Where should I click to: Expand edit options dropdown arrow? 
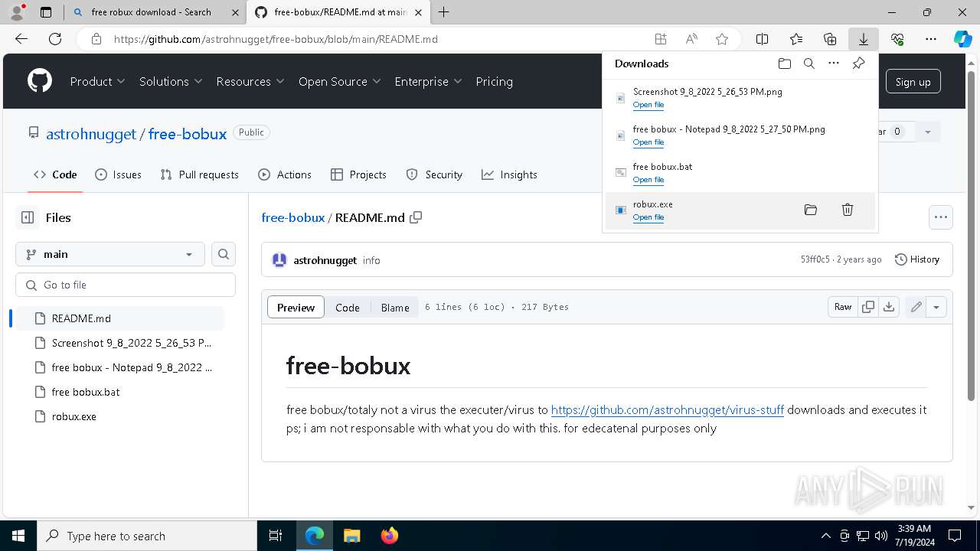[x=936, y=307]
